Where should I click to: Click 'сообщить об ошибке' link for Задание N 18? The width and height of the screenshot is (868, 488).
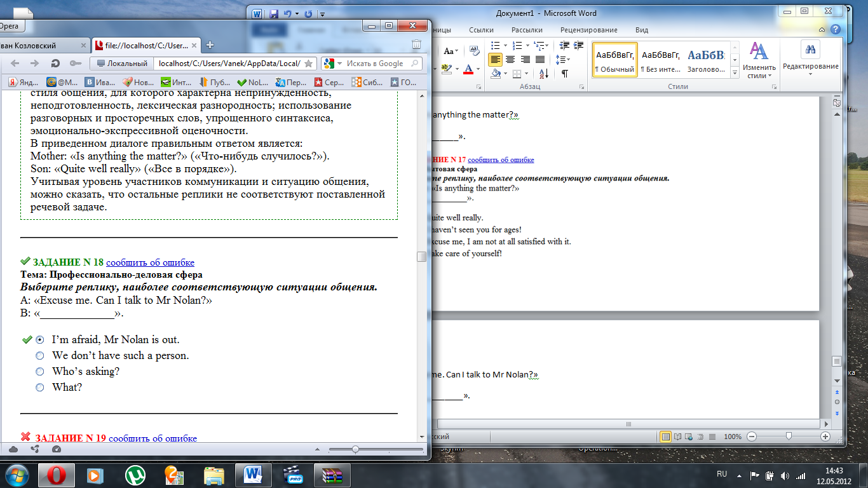coord(150,262)
